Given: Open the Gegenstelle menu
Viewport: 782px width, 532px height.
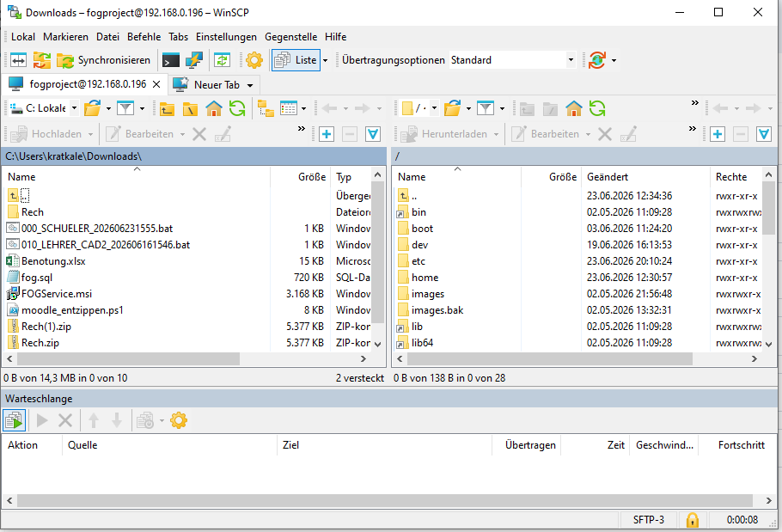Looking at the screenshot, I should [290, 37].
